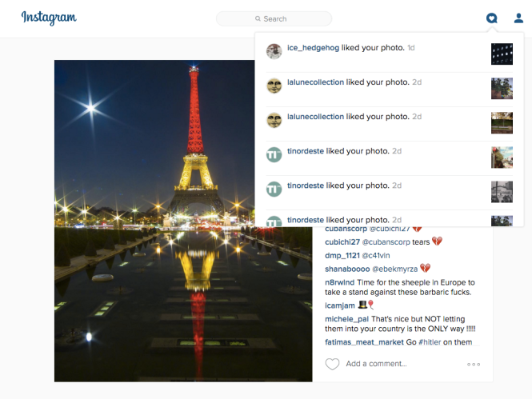The image size is (532, 399).
Task: Click the tinordeste username in second tinordeste notification
Action: [x=306, y=186]
